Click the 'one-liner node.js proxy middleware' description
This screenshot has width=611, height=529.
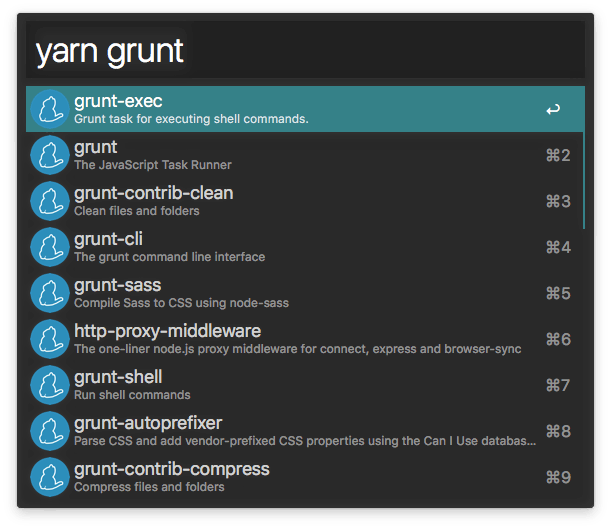pyautogui.click(x=298, y=349)
